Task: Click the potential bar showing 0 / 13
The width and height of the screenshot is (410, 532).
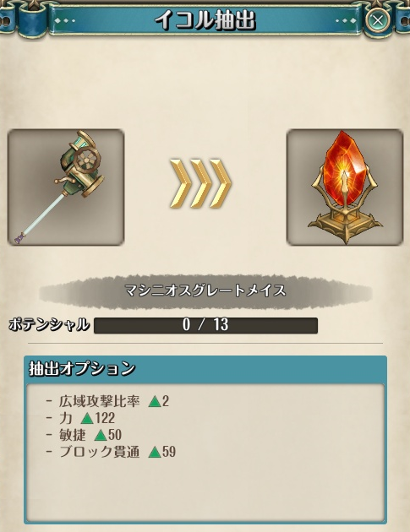Action: coord(206,325)
